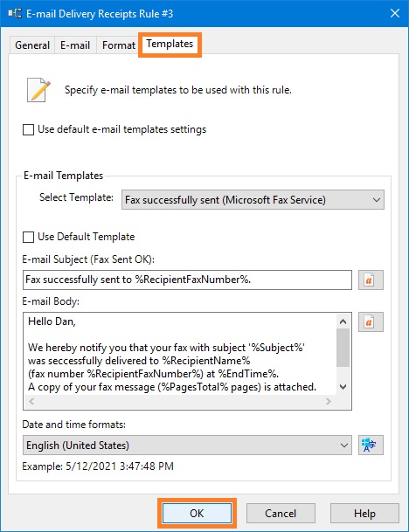
Task: Click inside the E-mail Subject field
Action: tap(187, 280)
